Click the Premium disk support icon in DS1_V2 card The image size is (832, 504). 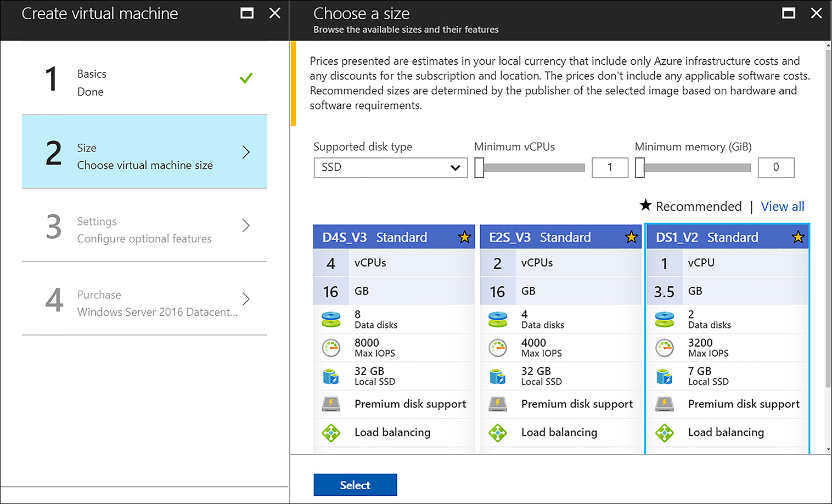click(665, 404)
